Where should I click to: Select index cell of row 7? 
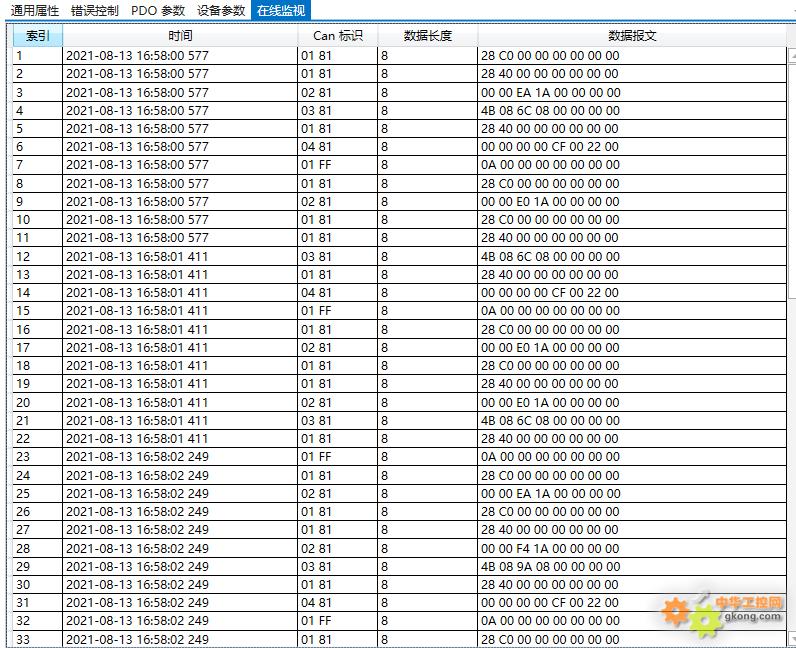tap(37, 165)
